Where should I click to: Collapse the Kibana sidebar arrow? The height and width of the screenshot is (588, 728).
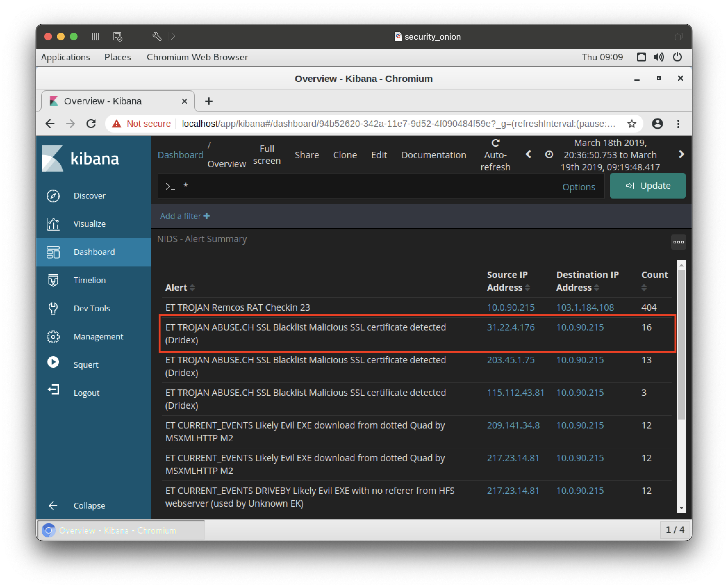(53, 505)
